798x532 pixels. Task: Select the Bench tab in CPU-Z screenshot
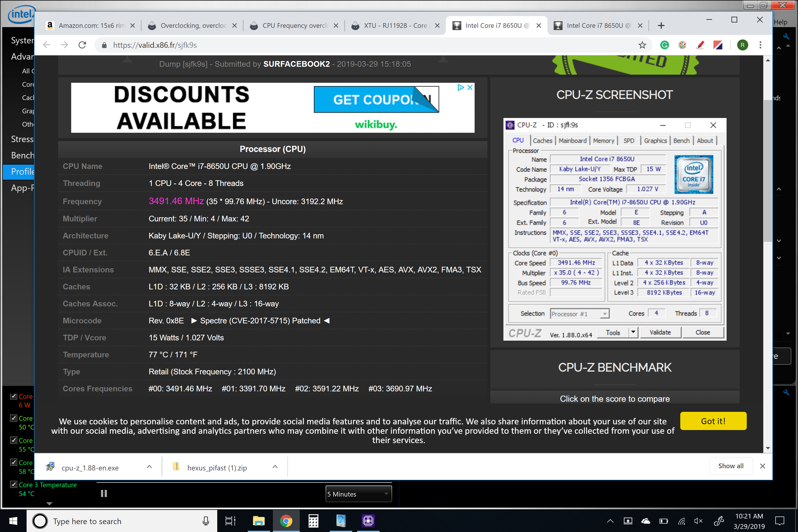[681, 140]
